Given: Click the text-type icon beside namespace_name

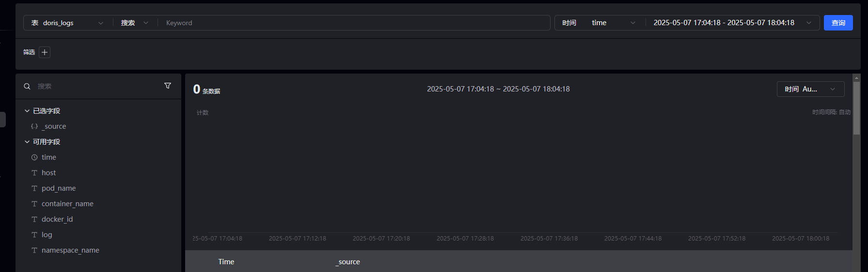Looking at the screenshot, I should point(34,250).
